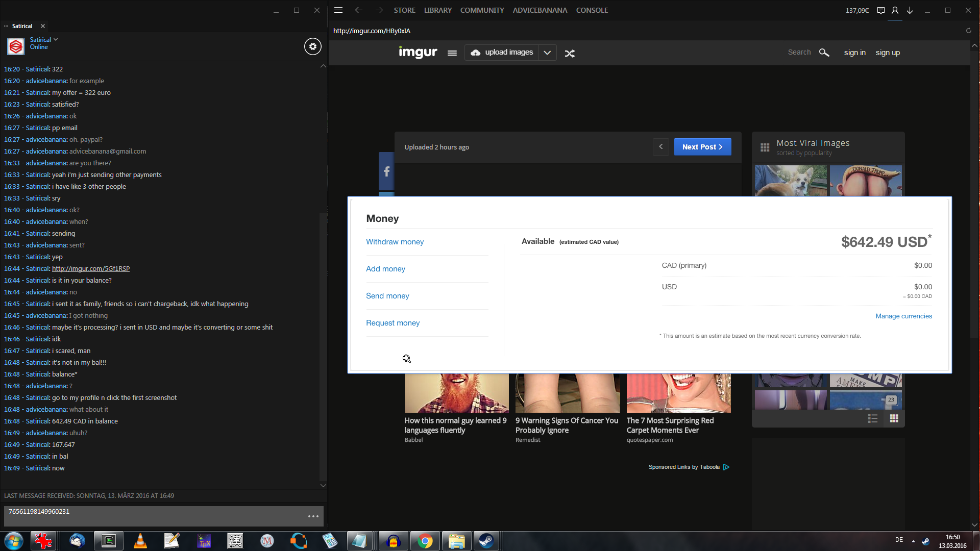The image size is (980, 551).
Task: Click the imgur shuffle random icon
Action: (x=570, y=53)
